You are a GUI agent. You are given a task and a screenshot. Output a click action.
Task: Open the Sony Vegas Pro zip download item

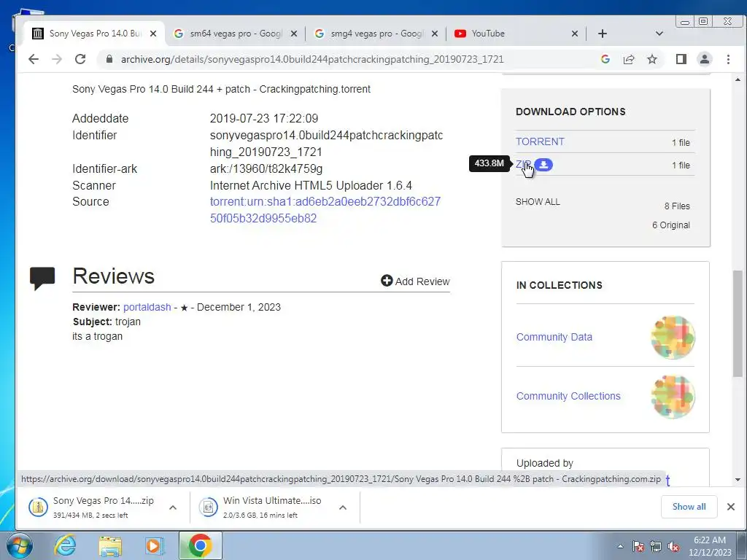(91, 507)
